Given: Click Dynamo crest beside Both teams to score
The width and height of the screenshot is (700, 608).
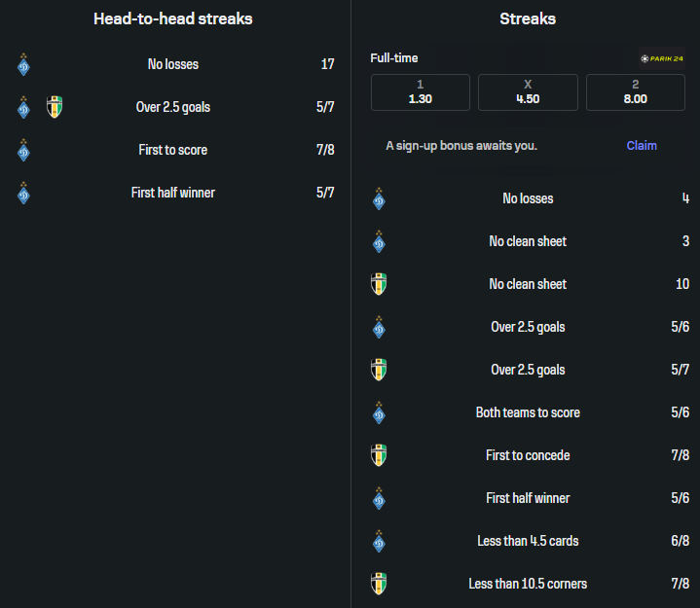Looking at the screenshot, I should tap(380, 412).
